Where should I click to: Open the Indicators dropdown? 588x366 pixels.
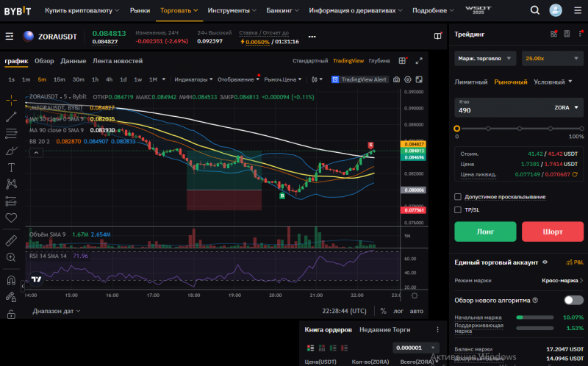pyautogui.click(x=193, y=79)
